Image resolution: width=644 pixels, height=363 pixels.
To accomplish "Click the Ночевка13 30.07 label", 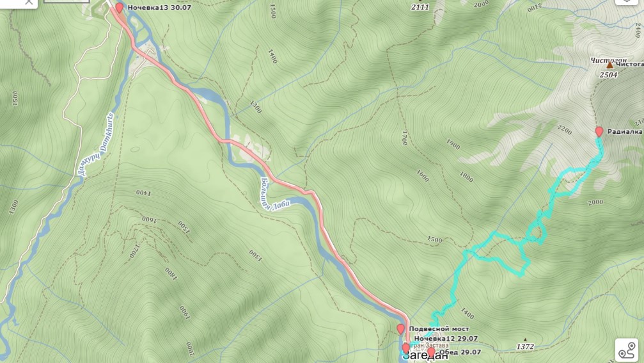I will [x=159, y=8].
